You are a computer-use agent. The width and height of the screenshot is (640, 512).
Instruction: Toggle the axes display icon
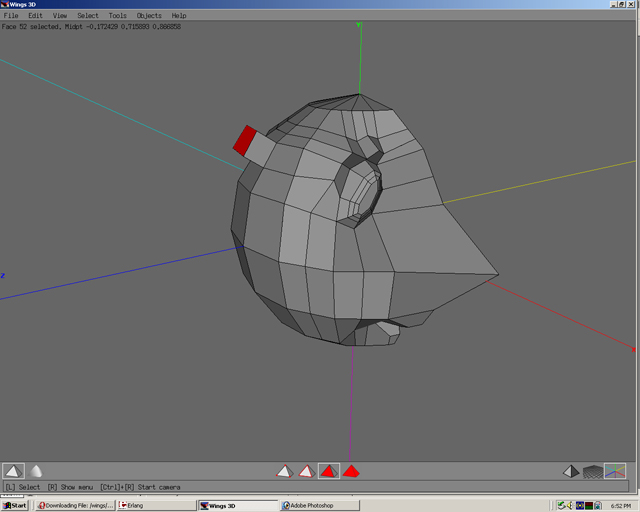click(x=615, y=472)
